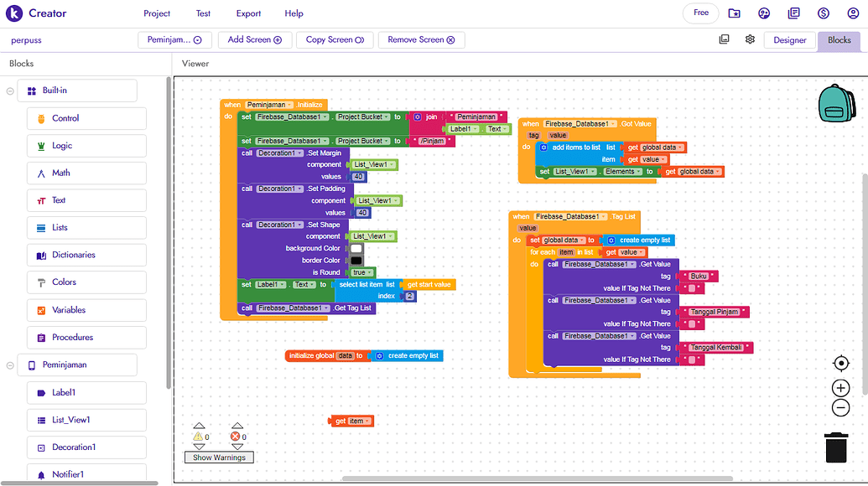The image size is (868, 486).
Task: Open the Control blocks category
Action: [x=86, y=118]
